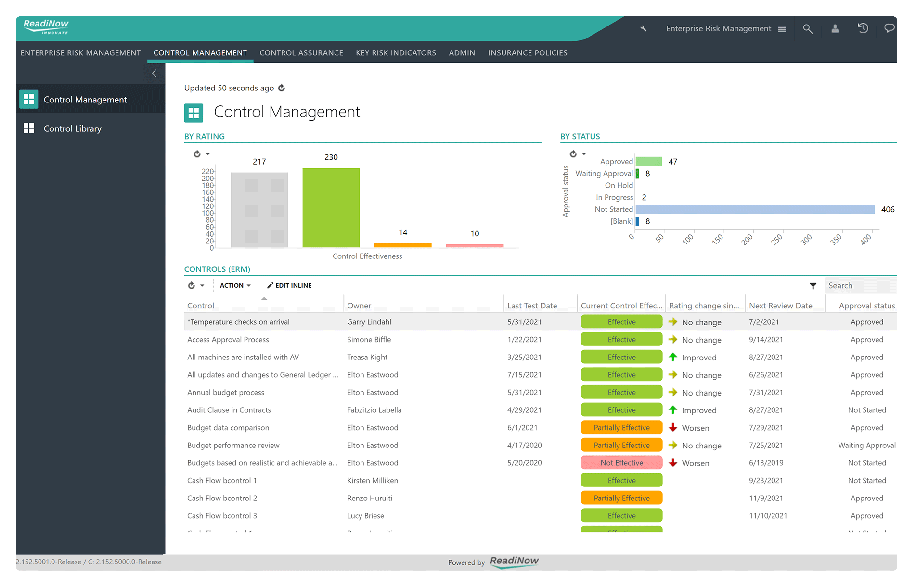Viewport: 916px width, 588px height.
Task: Open the user profile icon
Action: (835, 29)
